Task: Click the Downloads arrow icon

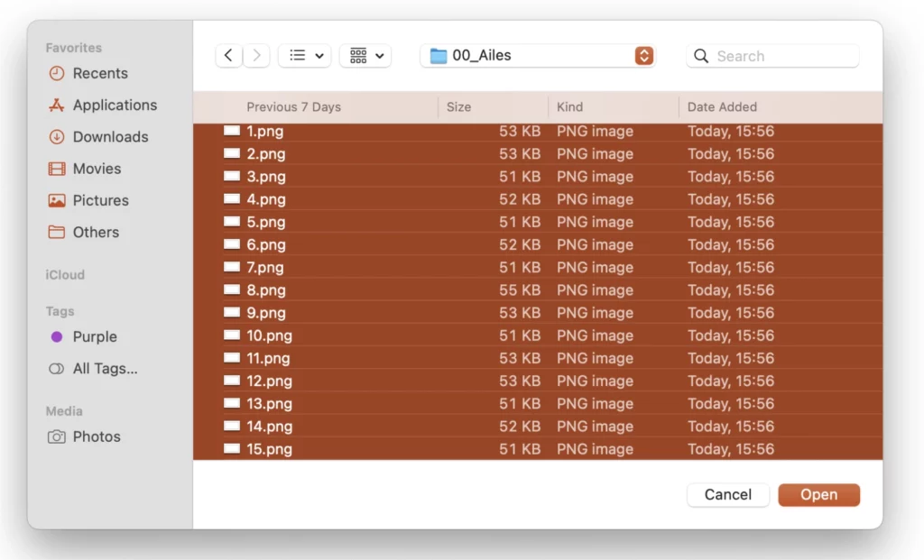Action: click(57, 136)
